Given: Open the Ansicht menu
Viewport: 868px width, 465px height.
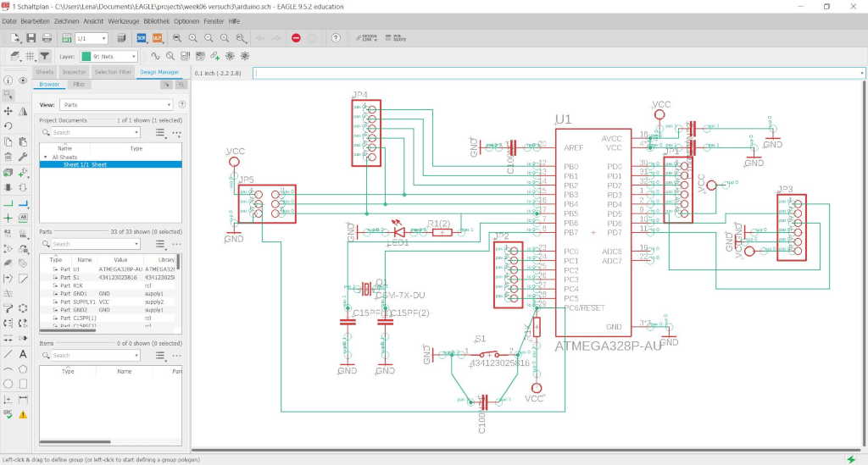Looking at the screenshot, I should tap(93, 21).
